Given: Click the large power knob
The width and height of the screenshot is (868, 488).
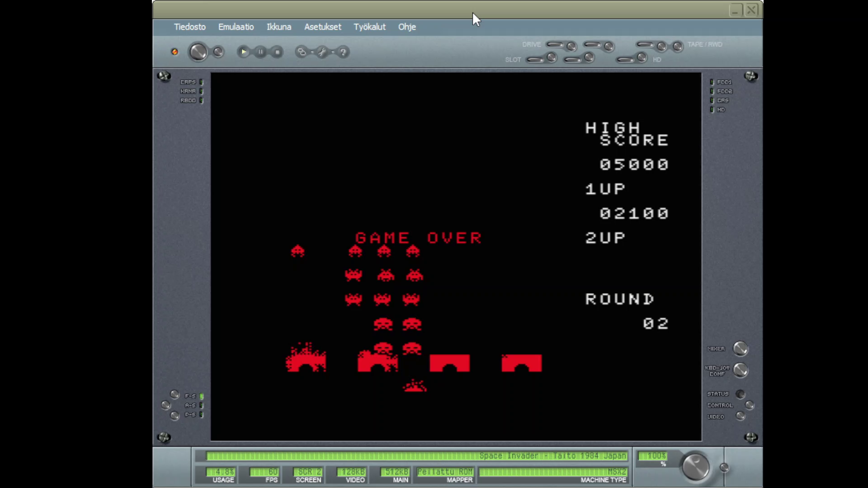Looking at the screenshot, I should click(198, 52).
